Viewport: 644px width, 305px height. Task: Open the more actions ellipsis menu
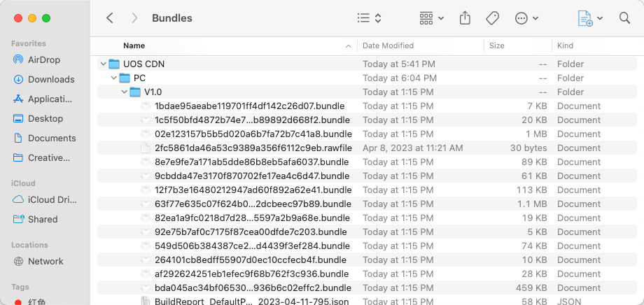526,18
